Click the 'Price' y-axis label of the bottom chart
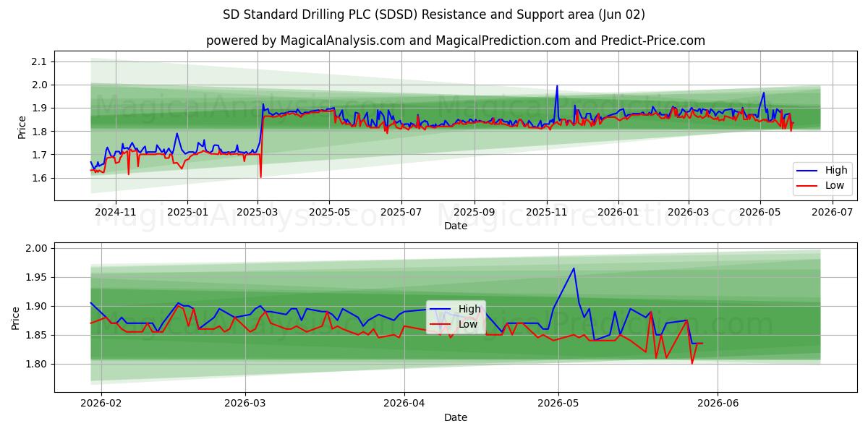The width and height of the screenshot is (868, 434). (x=16, y=318)
